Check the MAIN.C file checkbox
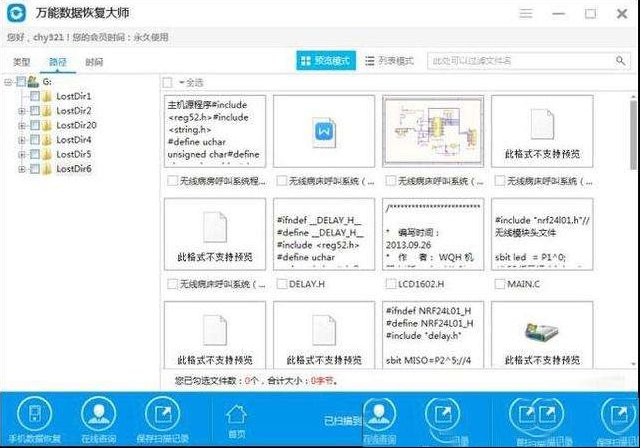 coord(500,284)
